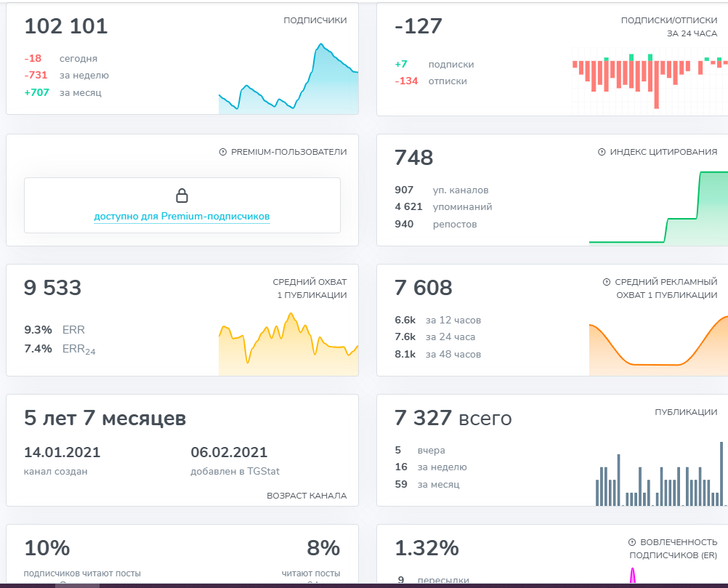The width and height of the screenshot is (728, 588).
Task: Click help icon beside ИНДЕКС ЦИТИРОВАНИЯ
Action: tap(602, 152)
